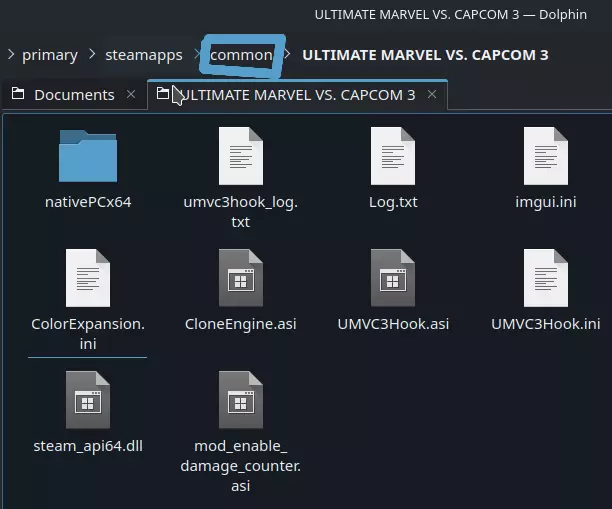Close the Documents tab
Screen dimensions: 612x509
(x=131, y=94)
